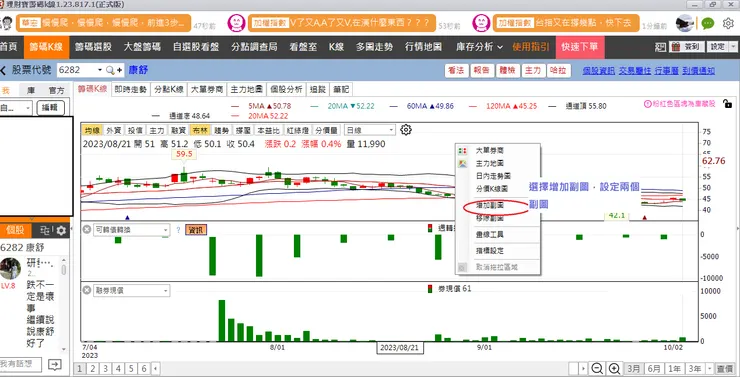740x377 pixels.
Task: Open the 日線 period dropdown
Action: 370,130
